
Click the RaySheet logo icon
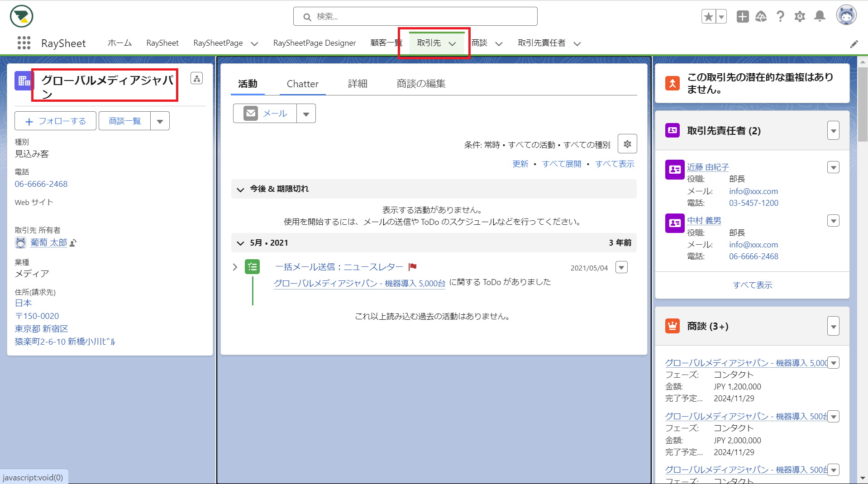tap(21, 16)
